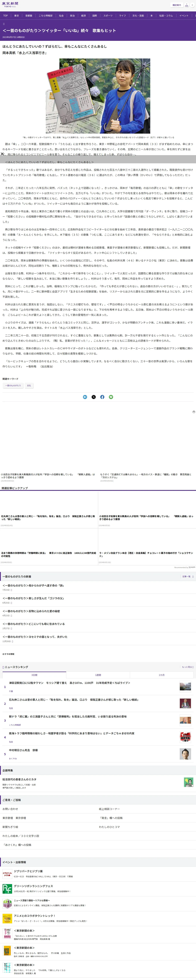This screenshot has width=196, height=980.
Task: Open お問い合わせ contact link
Action: (x=10, y=809)
